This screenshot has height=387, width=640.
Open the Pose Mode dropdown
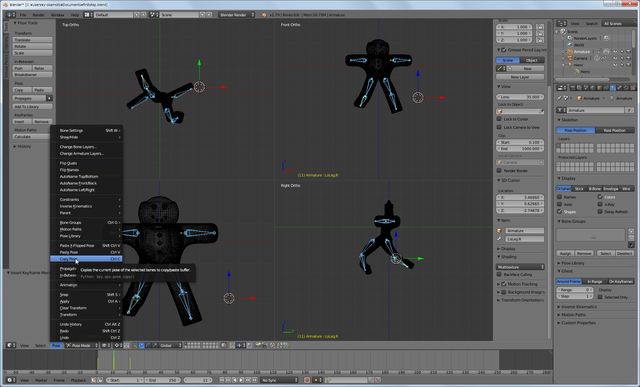(82, 345)
